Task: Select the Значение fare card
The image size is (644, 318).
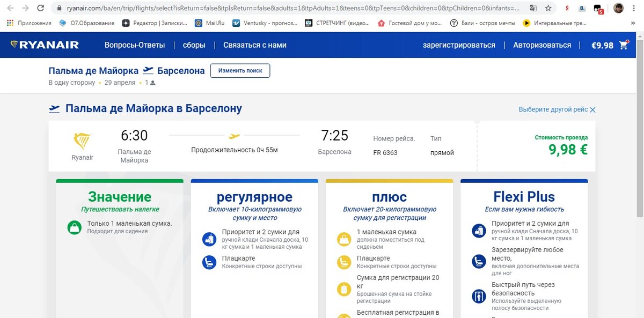Action: point(120,248)
